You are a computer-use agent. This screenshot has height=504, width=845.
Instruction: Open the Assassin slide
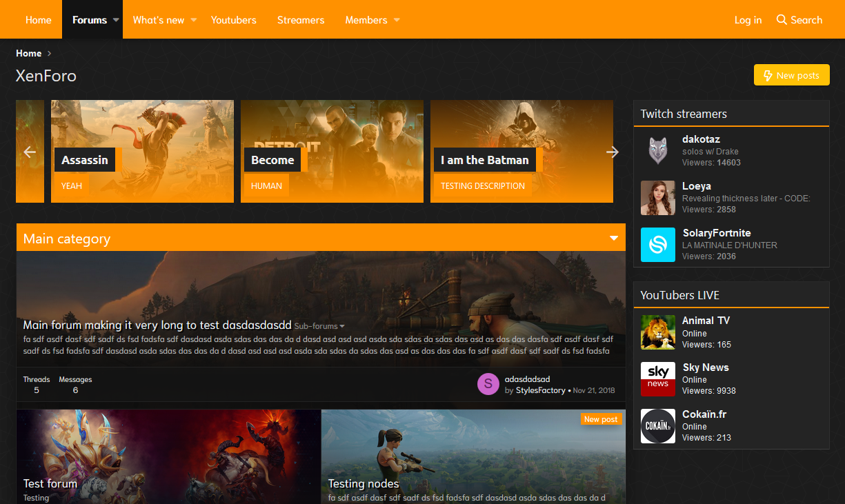(x=142, y=152)
